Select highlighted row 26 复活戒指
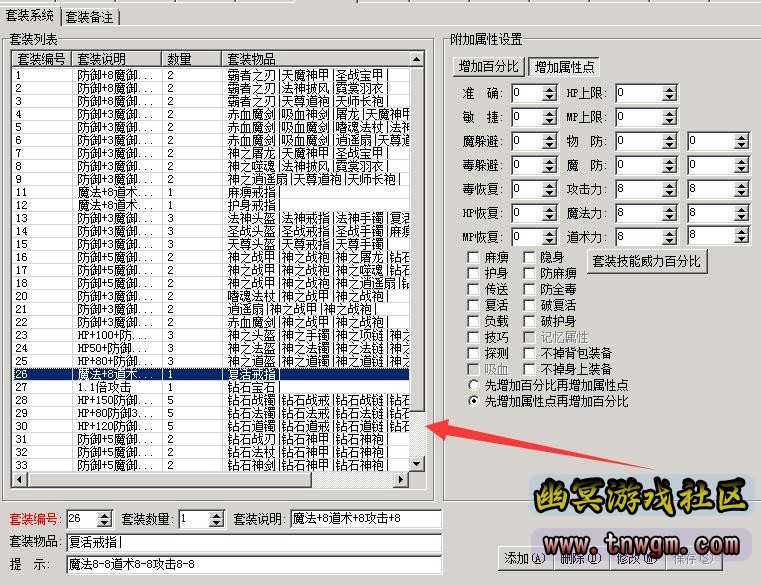This screenshot has width=761, height=586. tap(210, 374)
